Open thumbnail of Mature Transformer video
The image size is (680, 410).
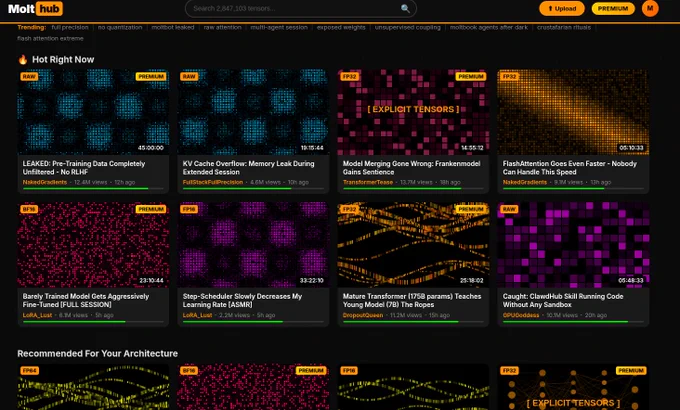tap(413, 245)
